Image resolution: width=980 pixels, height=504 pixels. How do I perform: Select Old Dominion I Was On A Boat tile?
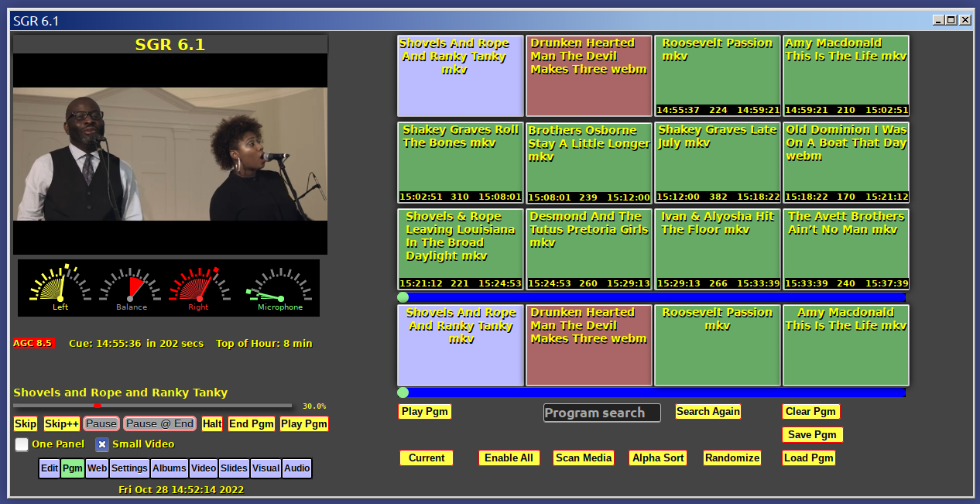[x=846, y=163]
